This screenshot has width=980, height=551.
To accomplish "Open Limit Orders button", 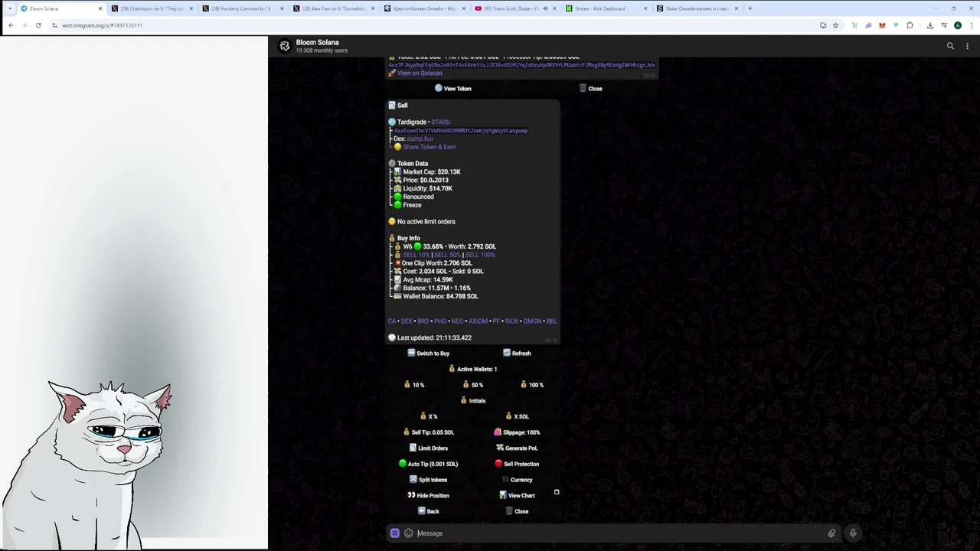I will [429, 448].
